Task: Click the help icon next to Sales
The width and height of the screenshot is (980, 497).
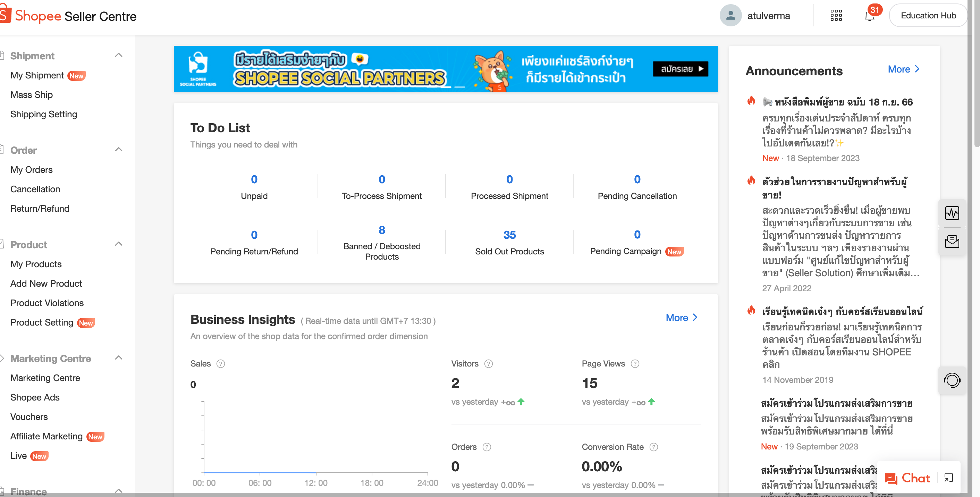Action: coord(221,364)
